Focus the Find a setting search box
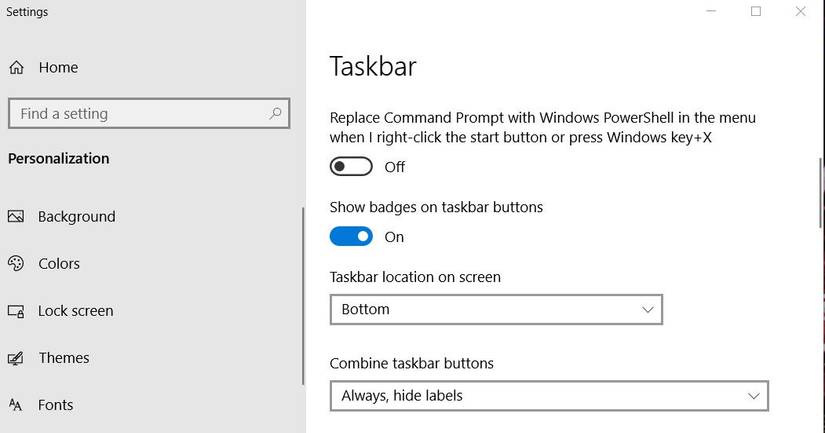This screenshot has height=433, width=825. pos(149,113)
